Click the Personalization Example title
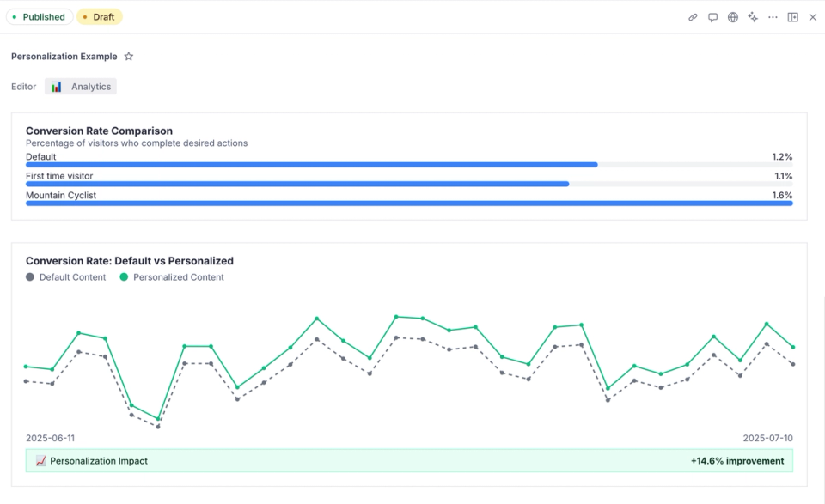Image resolution: width=825 pixels, height=504 pixels. tap(64, 56)
